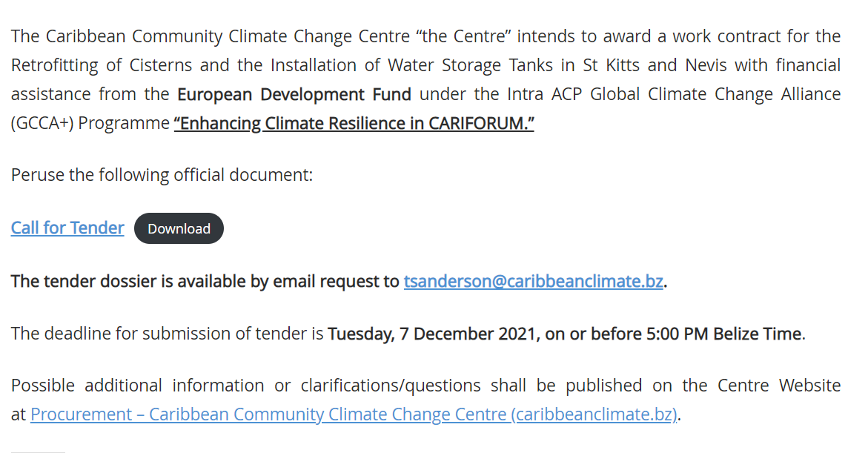Click the bold "Tuesday, 7 December 2021" date
The image size is (868, 453).
tap(432, 334)
